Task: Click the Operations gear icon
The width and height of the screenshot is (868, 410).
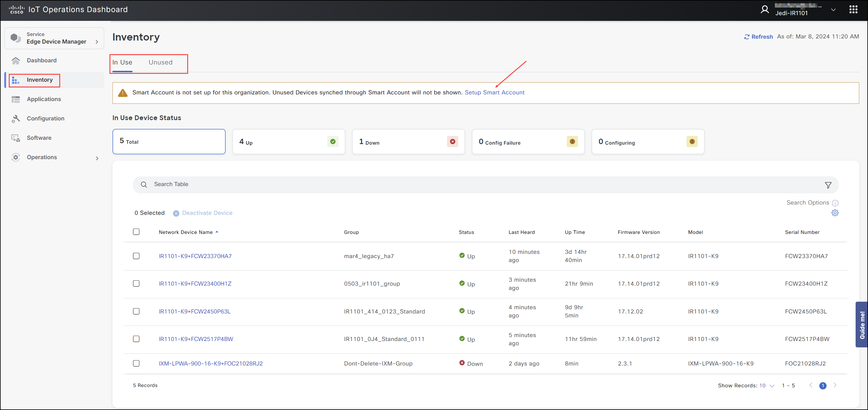Action: (15, 157)
